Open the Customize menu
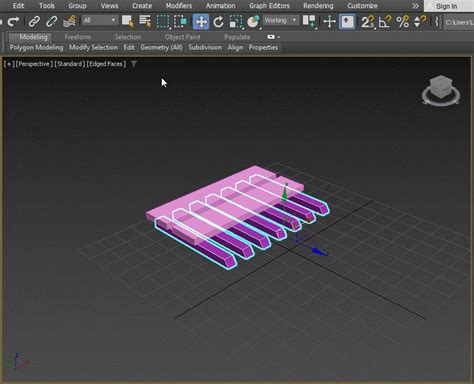 pyautogui.click(x=362, y=6)
